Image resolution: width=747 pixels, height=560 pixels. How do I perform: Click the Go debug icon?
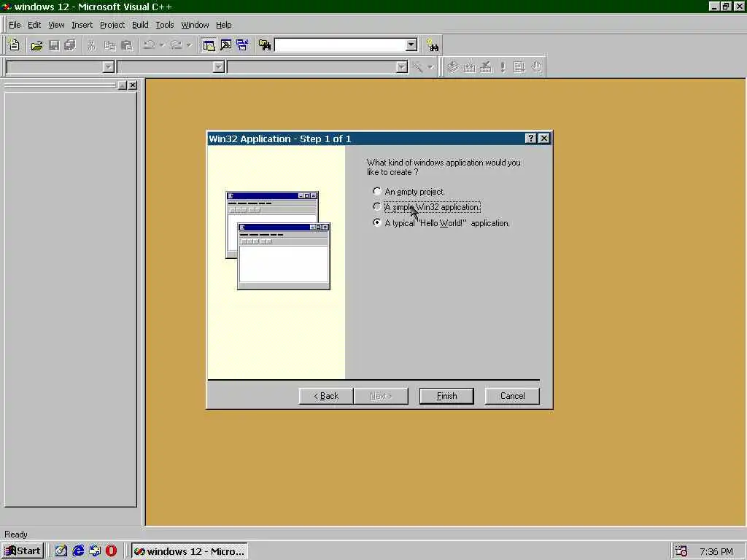519,66
